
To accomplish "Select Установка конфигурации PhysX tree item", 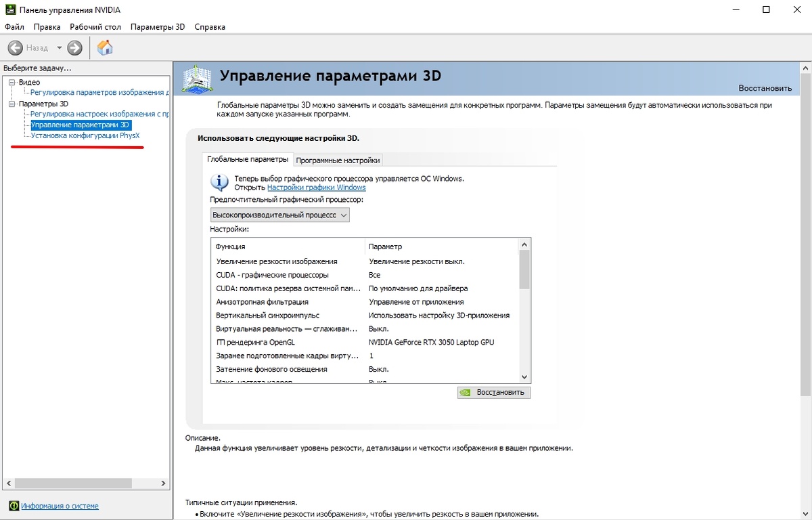I will click(x=85, y=136).
